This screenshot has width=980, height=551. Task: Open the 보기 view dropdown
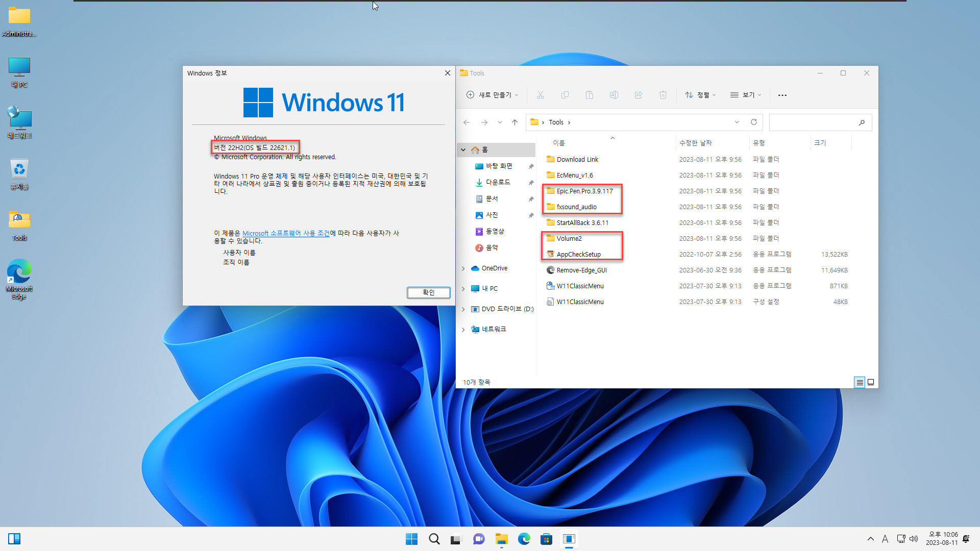(746, 95)
